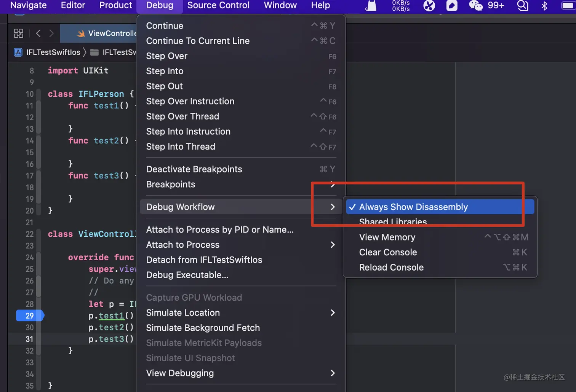Click the IFLTestSw folder icon in breadcrumb
This screenshot has width=576, height=392.
pyautogui.click(x=94, y=52)
